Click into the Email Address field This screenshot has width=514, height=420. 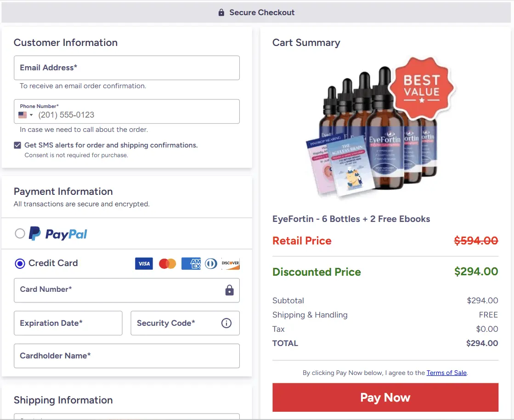[x=126, y=68]
